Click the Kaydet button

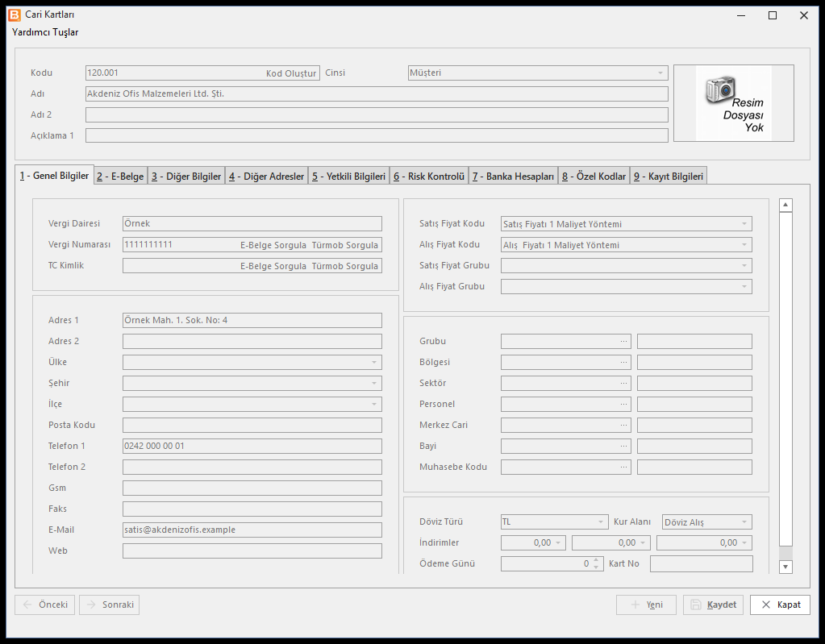(714, 605)
